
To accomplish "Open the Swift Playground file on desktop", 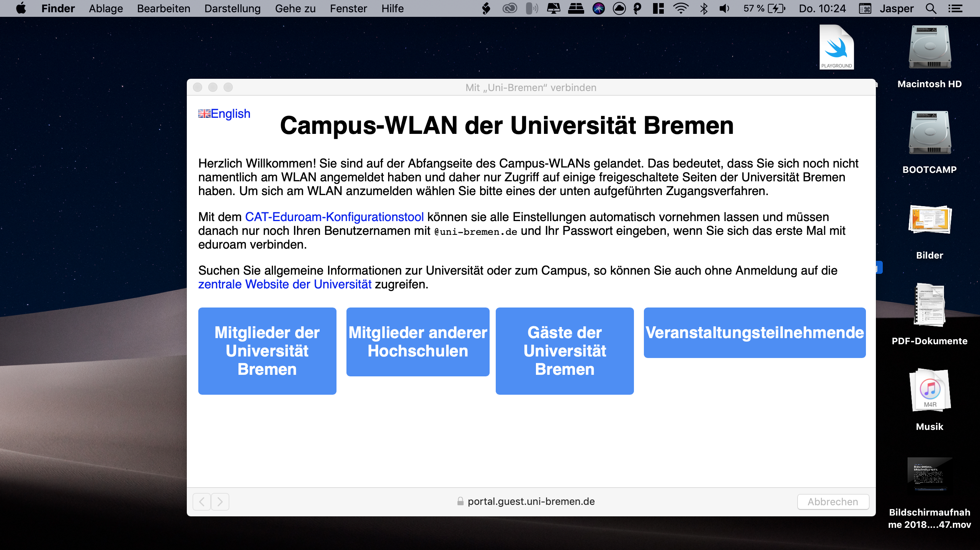I will coord(836,47).
